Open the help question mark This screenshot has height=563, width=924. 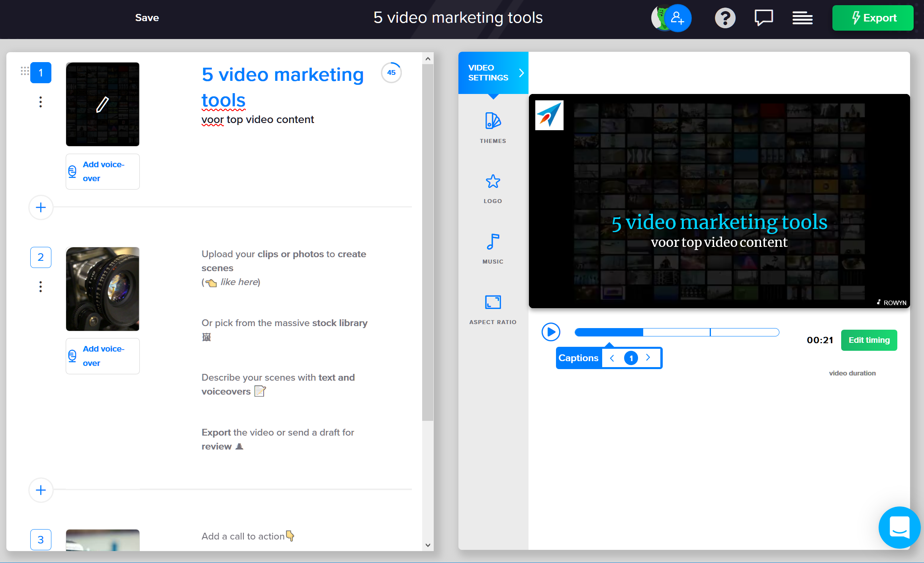click(725, 18)
